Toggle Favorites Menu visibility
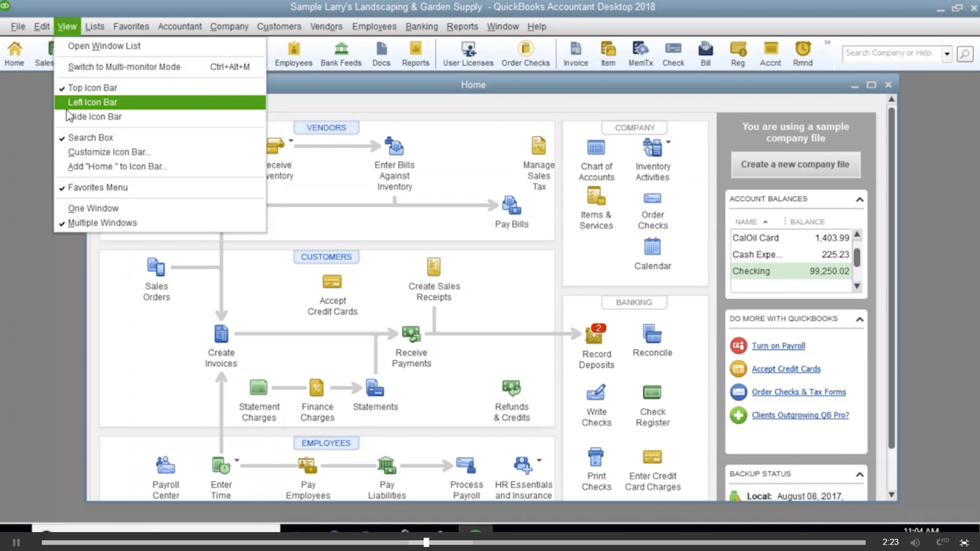Screen dimensions: 980x551 (x=98, y=187)
